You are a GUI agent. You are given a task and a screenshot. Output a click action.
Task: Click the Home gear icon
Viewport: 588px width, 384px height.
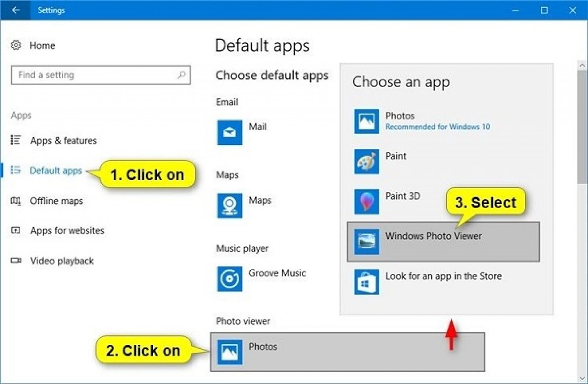pos(16,45)
